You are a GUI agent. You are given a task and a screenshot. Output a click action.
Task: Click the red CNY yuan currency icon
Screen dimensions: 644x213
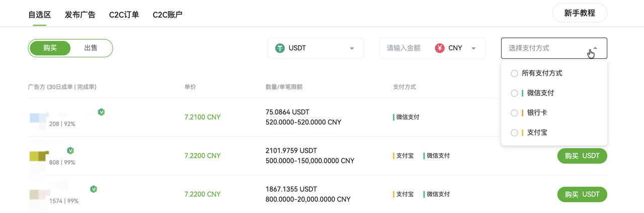click(x=440, y=48)
